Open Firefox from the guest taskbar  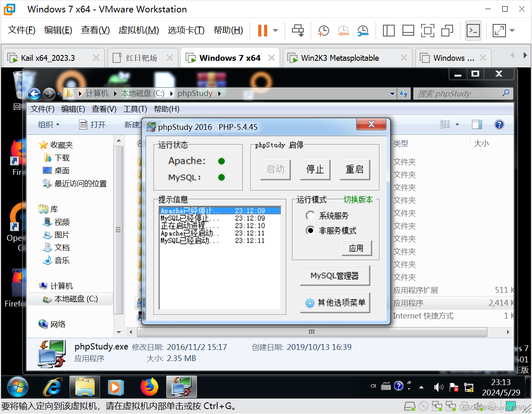[149, 387]
